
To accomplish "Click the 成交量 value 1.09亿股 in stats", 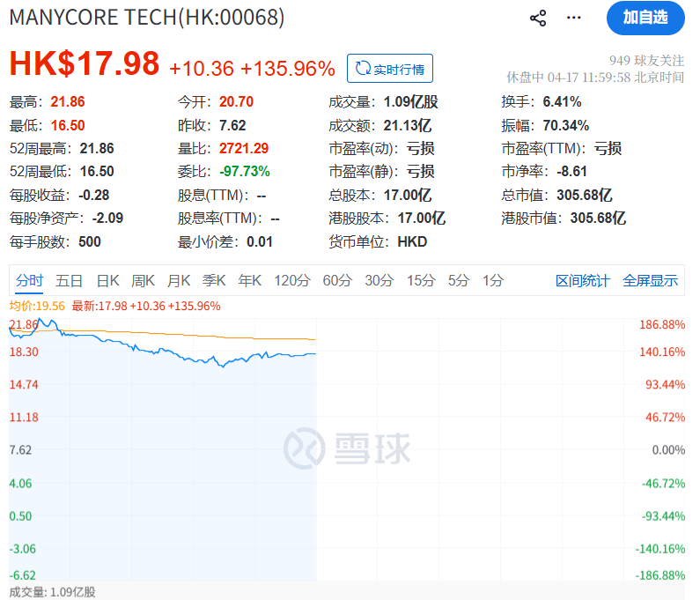I will (x=410, y=102).
